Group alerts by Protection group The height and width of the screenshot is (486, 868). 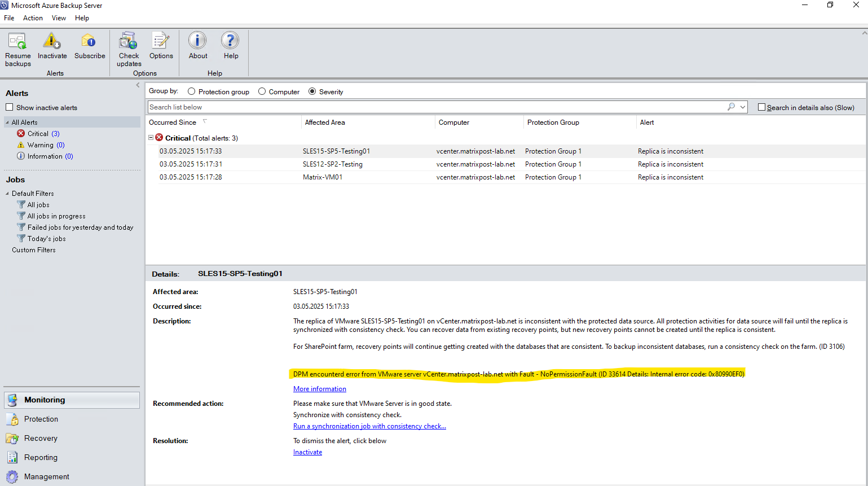(192, 91)
